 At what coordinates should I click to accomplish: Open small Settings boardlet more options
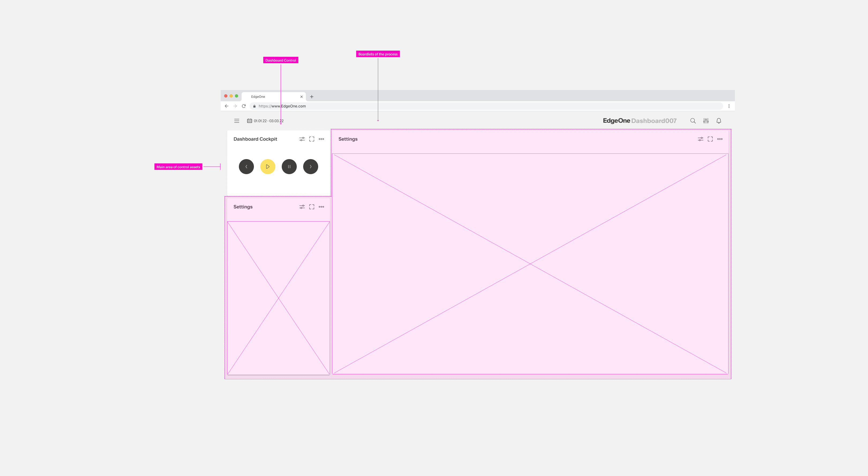coord(321,207)
